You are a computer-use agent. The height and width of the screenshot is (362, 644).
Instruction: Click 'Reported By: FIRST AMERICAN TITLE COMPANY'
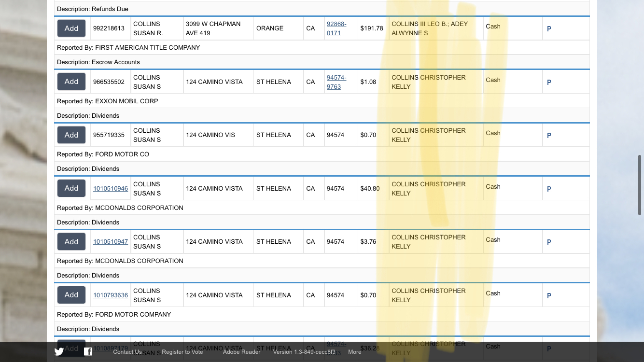click(x=128, y=48)
